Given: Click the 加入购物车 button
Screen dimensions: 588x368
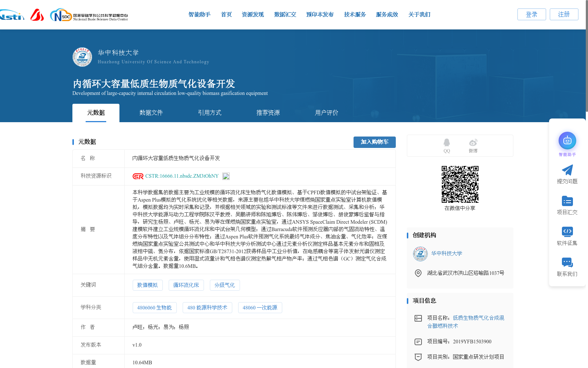Looking at the screenshot, I should click(x=374, y=142).
